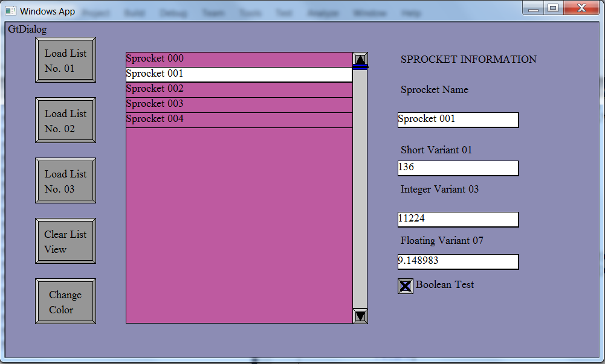Image resolution: width=605 pixels, height=364 pixels.
Task: Click the scrollbar up arrow
Action: click(360, 59)
